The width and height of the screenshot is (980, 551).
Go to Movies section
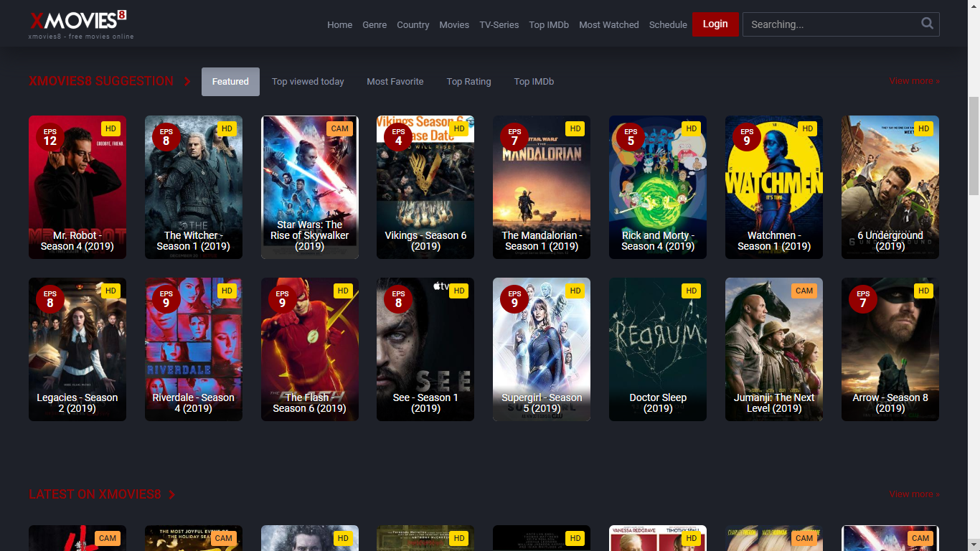[454, 24]
